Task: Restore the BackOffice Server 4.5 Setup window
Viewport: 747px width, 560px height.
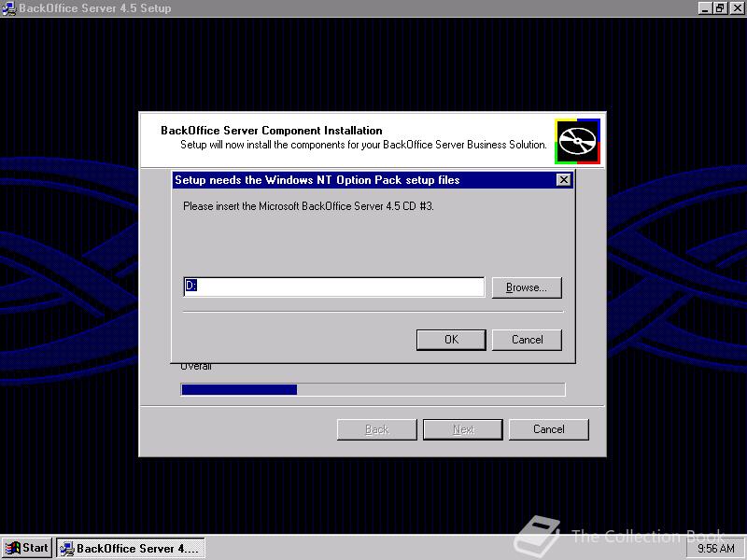Action: click(720, 8)
